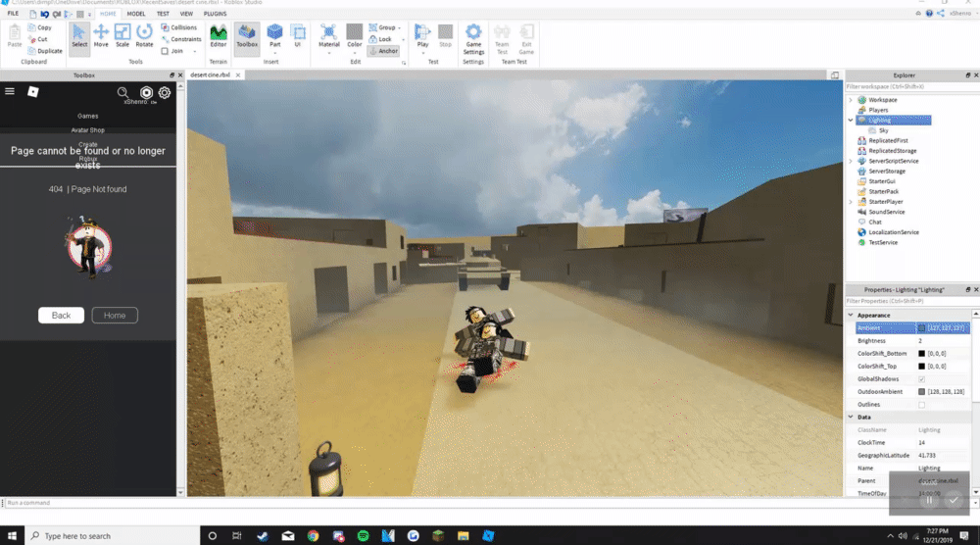Insert a new Part
The width and height of the screenshot is (980, 545).
tap(274, 36)
